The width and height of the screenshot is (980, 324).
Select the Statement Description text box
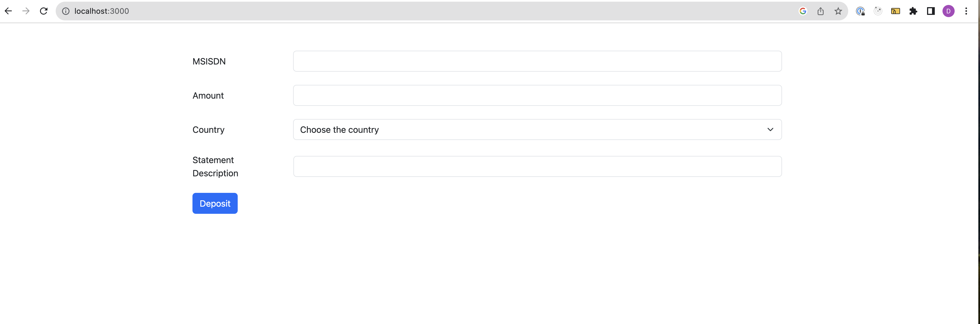(537, 167)
